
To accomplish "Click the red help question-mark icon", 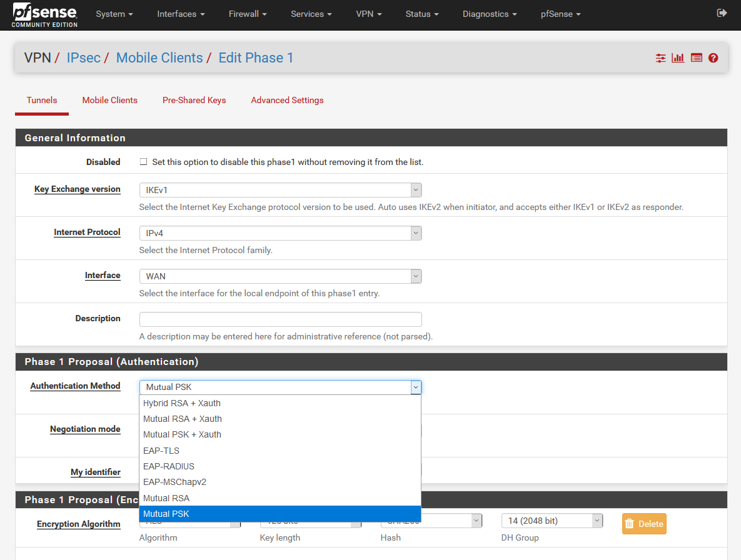I will point(713,58).
